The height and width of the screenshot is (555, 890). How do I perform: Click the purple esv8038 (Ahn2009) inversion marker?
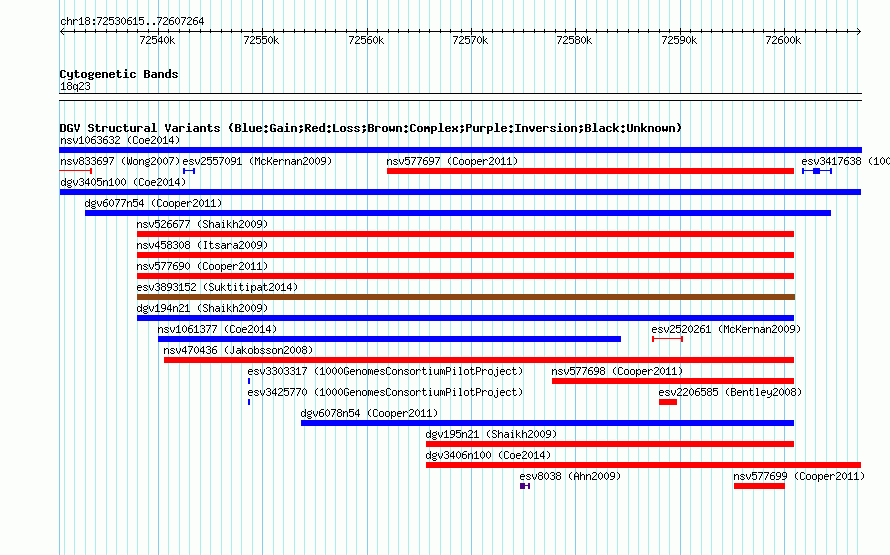coord(525,486)
